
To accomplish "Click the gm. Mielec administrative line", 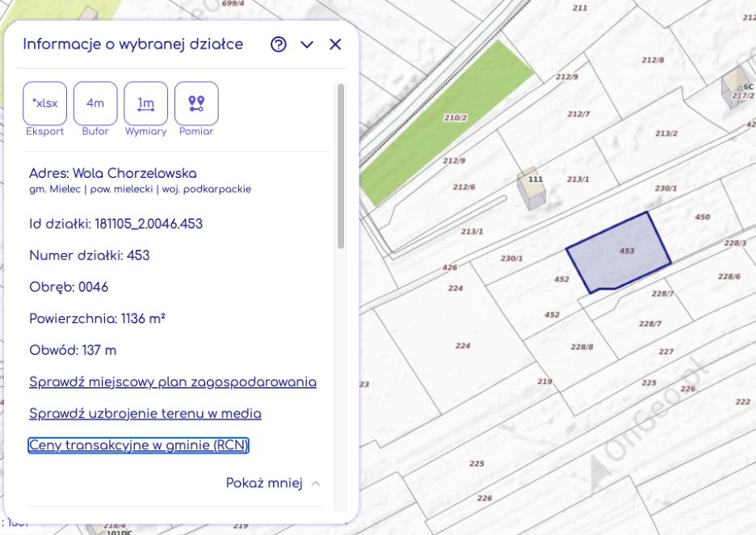I will point(140,189).
